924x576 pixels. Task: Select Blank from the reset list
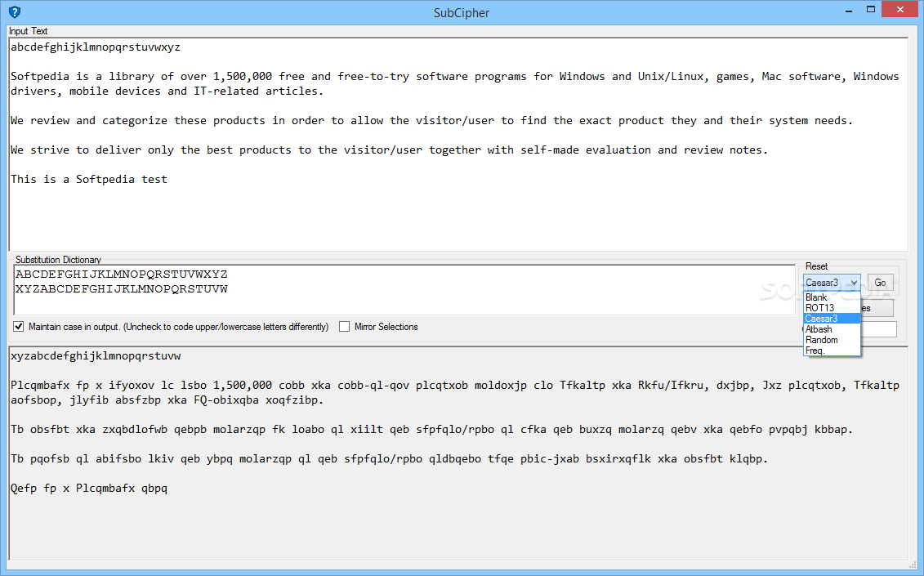coord(832,297)
